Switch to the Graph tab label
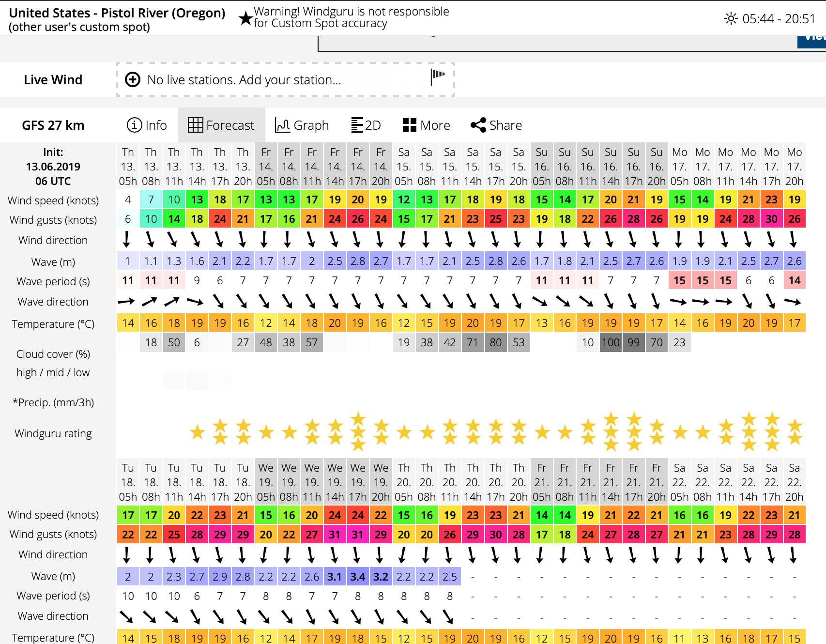 (311, 125)
